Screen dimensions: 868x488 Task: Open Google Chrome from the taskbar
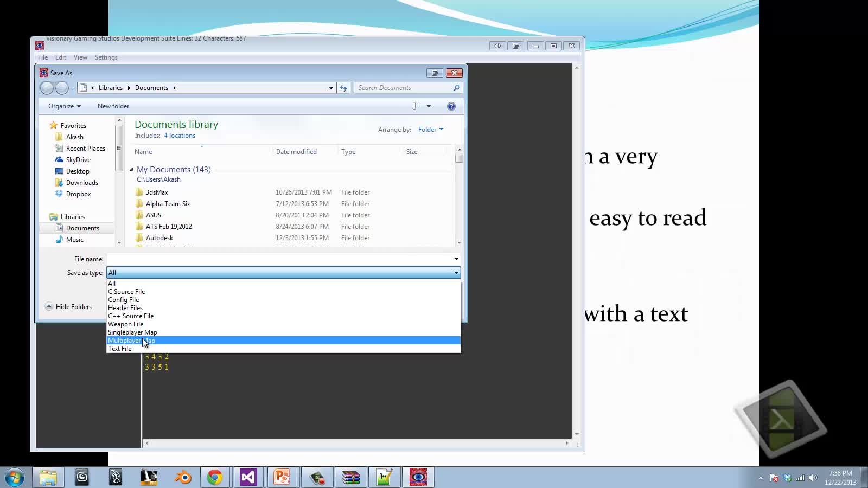[214, 477]
